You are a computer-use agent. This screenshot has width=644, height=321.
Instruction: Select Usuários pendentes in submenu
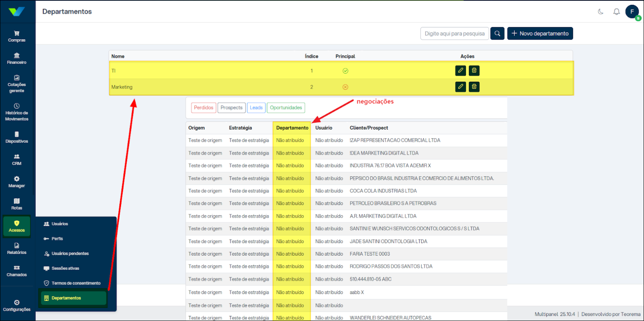(x=70, y=254)
